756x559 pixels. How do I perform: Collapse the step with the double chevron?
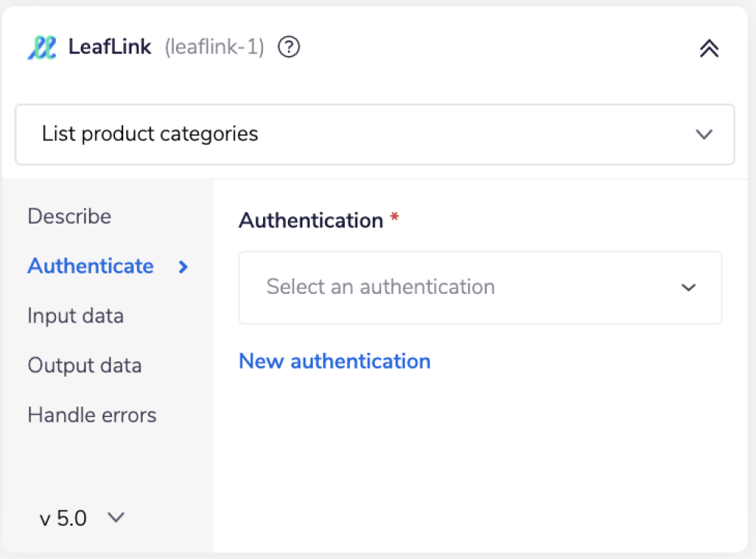coord(708,48)
